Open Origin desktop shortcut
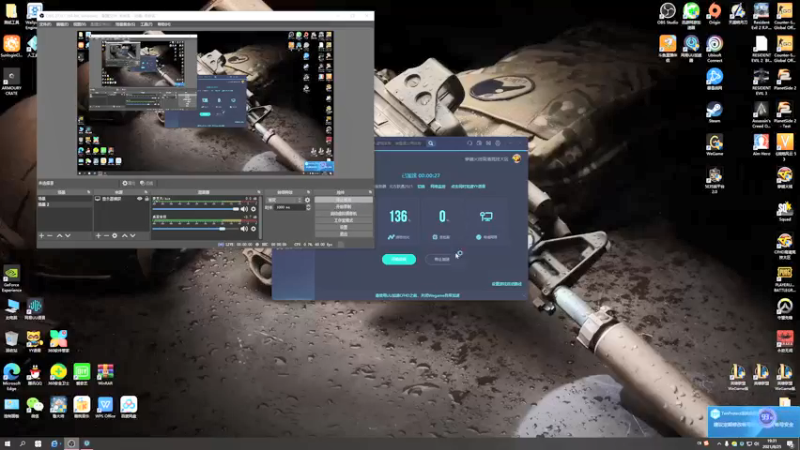This screenshot has width=800, height=450. [714, 13]
